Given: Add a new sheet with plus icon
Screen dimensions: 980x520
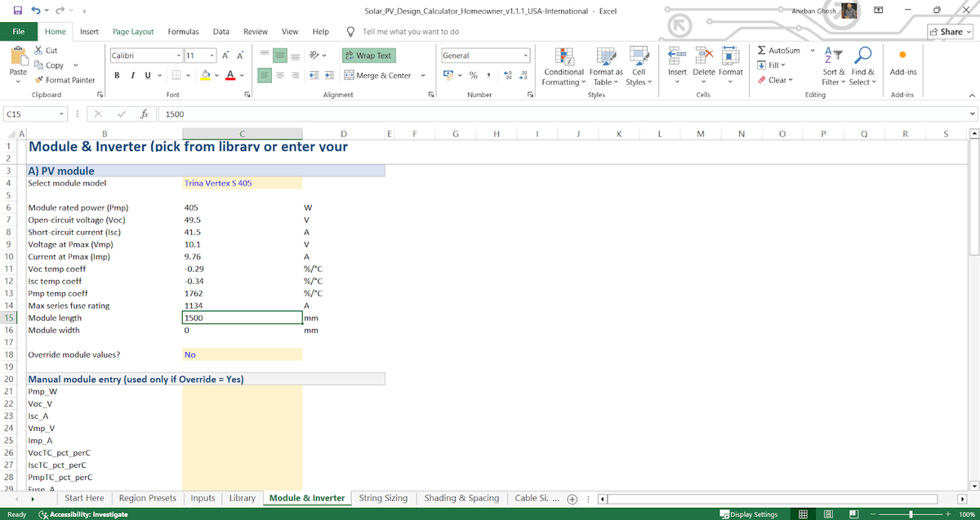Looking at the screenshot, I should (572, 499).
